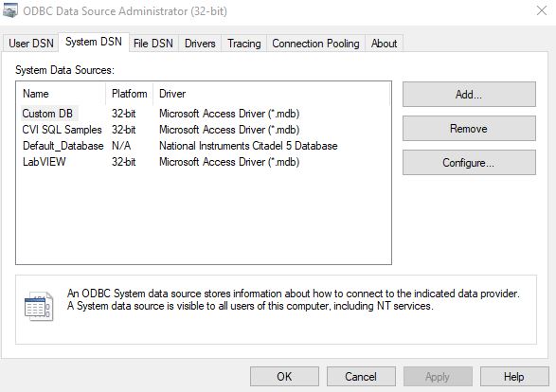The height and width of the screenshot is (392, 556).
Task: Switch to the User DSN tab
Action: pos(31,44)
